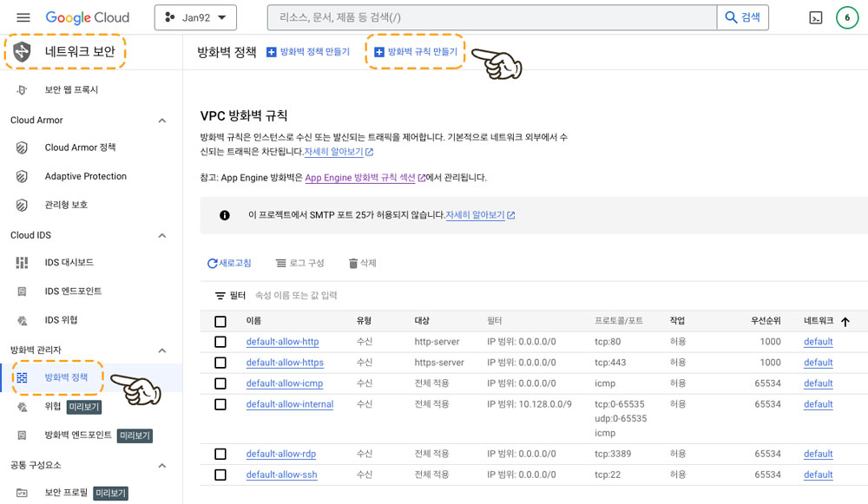The image size is (868, 504).
Task: Click the Google Cloud logo
Action: coord(88,17)
